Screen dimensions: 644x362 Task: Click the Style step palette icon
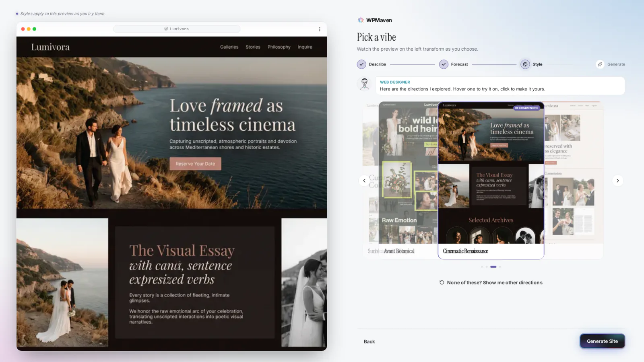click(x=525, y=64)
